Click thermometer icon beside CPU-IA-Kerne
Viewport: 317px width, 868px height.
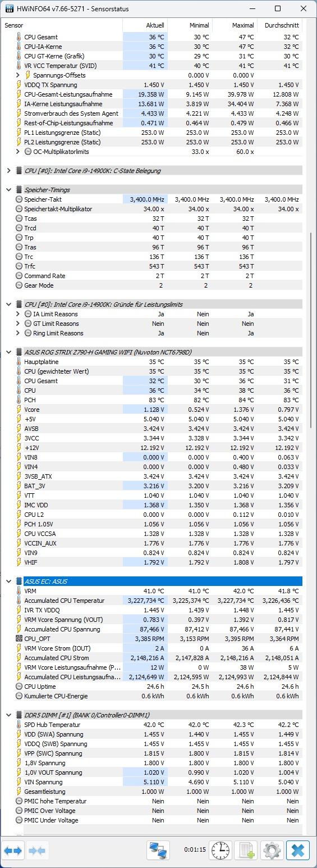pos(19,47)
